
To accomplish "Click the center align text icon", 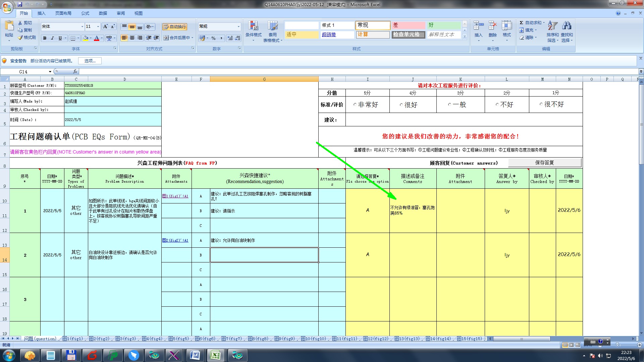I will click(132, 38).
